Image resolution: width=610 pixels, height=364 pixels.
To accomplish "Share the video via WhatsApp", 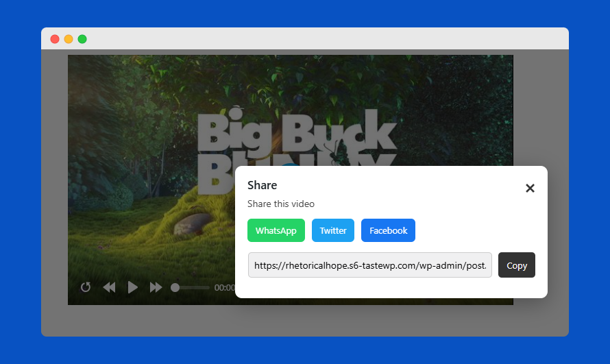I will coord(276,230).
